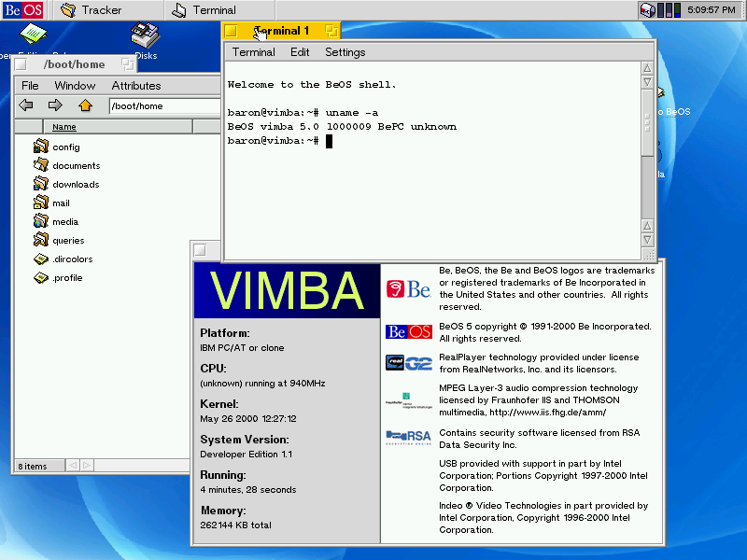Open the Settings menu in Terminal window
Screen dimensions: 747x560
click(x=345, y=52)
